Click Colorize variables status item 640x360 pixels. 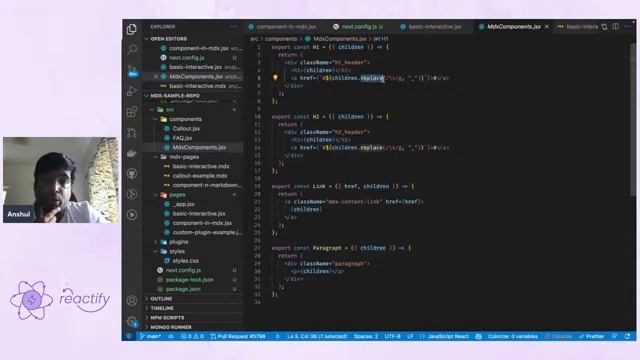coord(513,336)
